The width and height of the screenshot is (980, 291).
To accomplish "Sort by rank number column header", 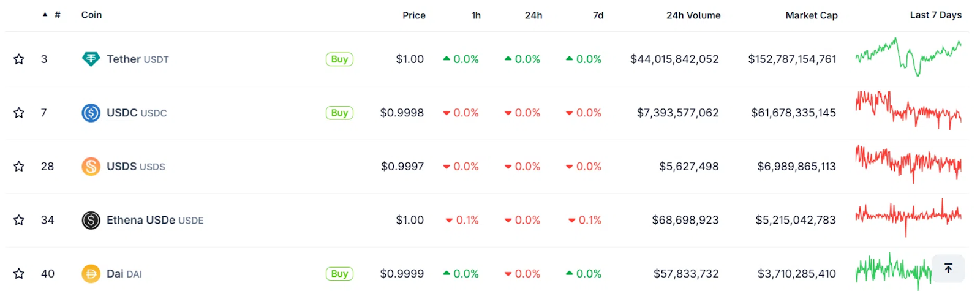I will coord(57,15).
